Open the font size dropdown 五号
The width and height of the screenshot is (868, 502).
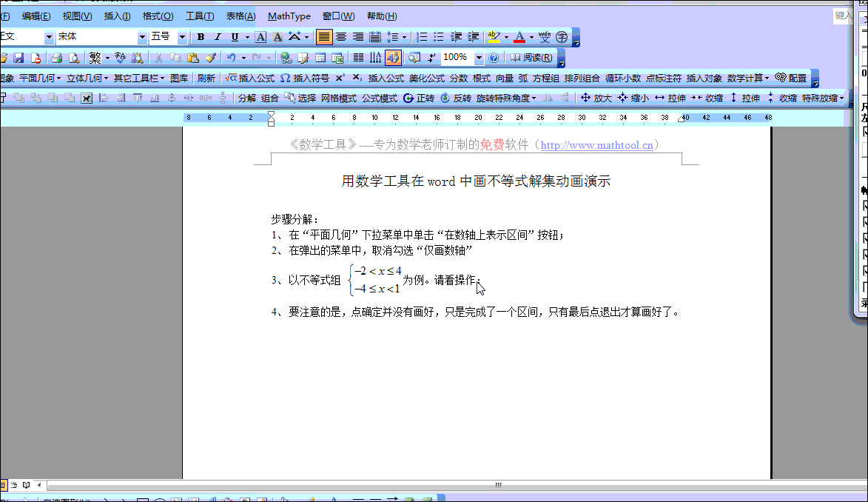pos(182,37)
